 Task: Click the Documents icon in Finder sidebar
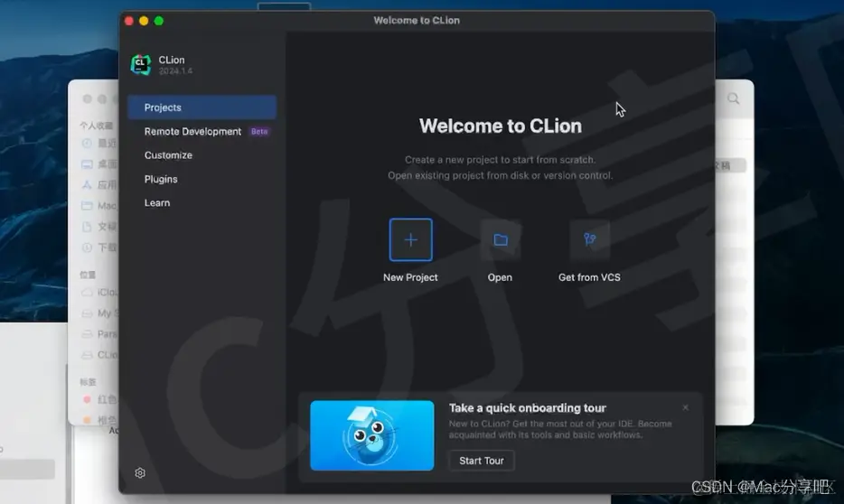(x=87, y=227)
